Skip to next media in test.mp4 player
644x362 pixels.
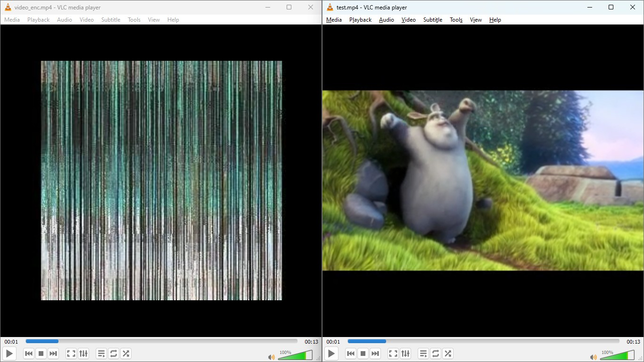(x=375, y=354)
